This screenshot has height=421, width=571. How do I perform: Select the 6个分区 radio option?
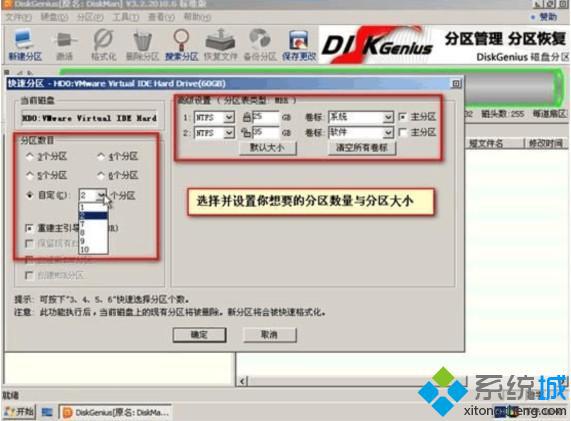click(101, 176)
